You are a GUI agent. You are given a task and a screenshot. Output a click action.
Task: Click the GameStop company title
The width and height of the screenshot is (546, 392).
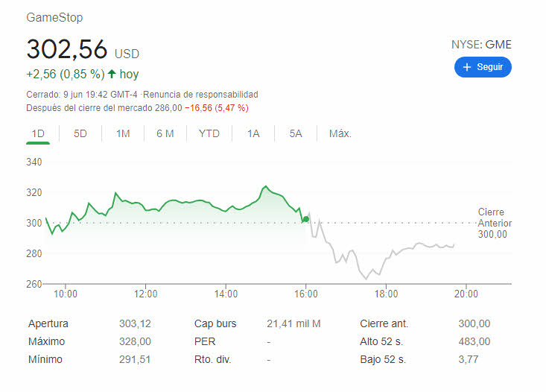pos(54,17)
